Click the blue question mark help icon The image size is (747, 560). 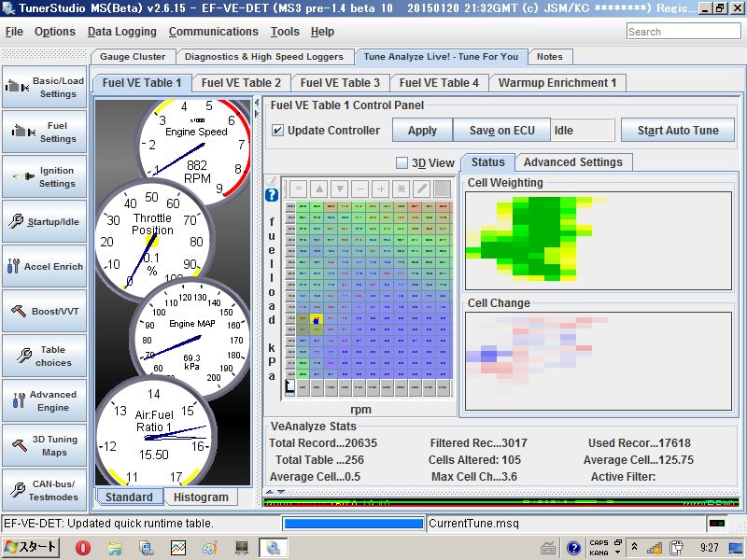point(272,195)
